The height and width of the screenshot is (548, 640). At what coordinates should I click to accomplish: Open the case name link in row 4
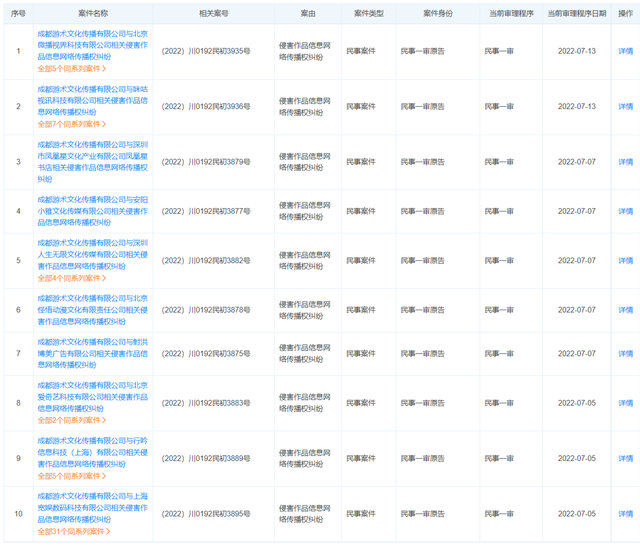point(93,211)
